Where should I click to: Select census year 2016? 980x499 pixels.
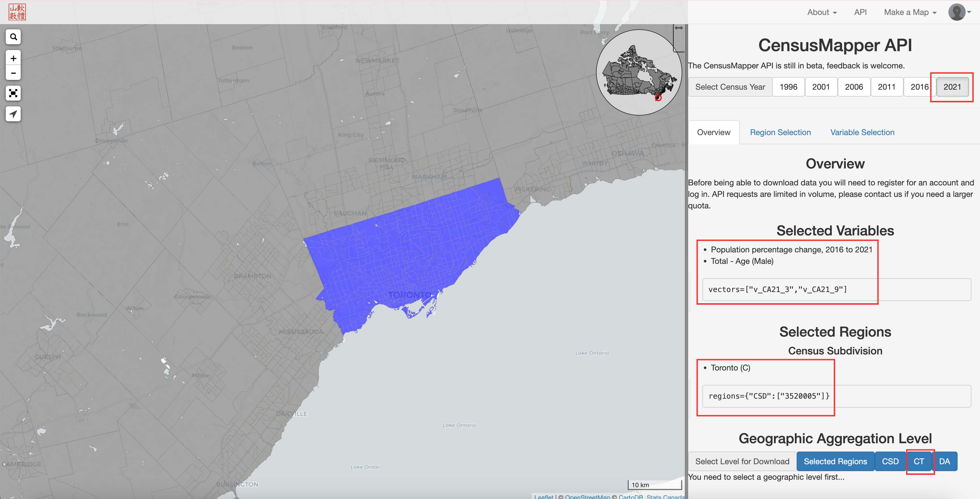920,87
